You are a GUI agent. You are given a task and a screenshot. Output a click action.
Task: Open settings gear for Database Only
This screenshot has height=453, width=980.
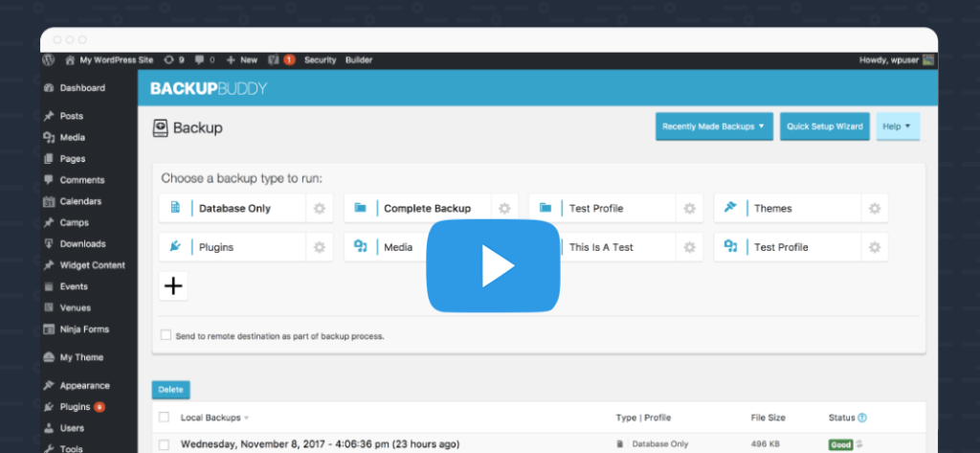[x=320, y=209]
